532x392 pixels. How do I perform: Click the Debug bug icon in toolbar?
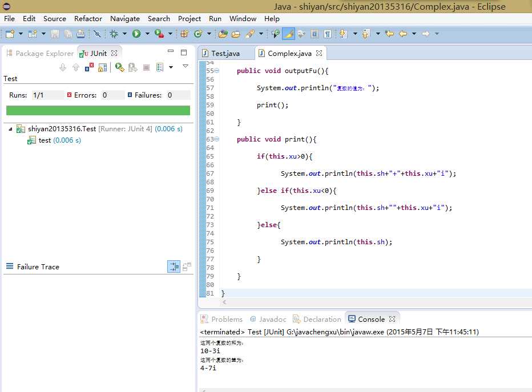(114, 34)
